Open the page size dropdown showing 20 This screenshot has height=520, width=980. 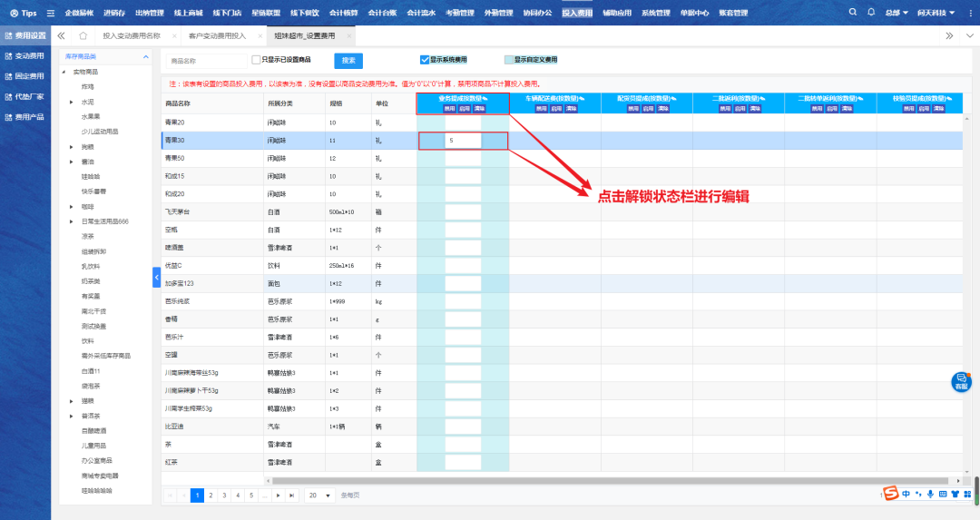318,495
